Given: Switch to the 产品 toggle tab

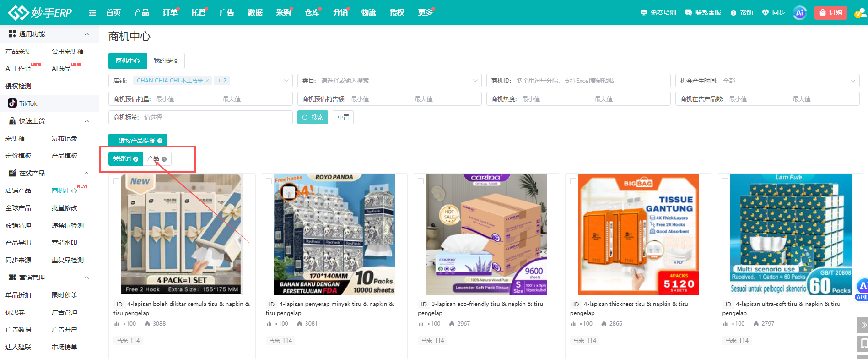Looking at the screenshot, I should click(157, 158).
